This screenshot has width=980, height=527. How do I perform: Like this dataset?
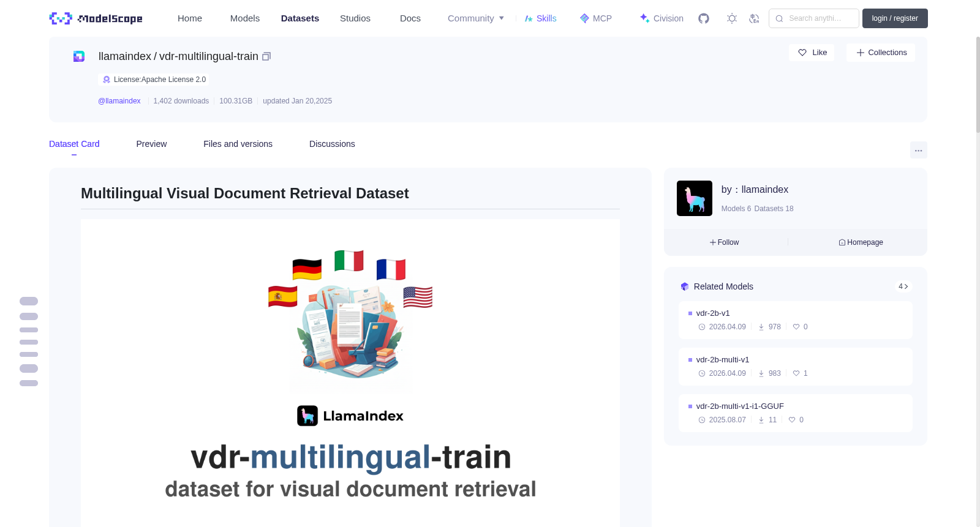click(812, 53)
